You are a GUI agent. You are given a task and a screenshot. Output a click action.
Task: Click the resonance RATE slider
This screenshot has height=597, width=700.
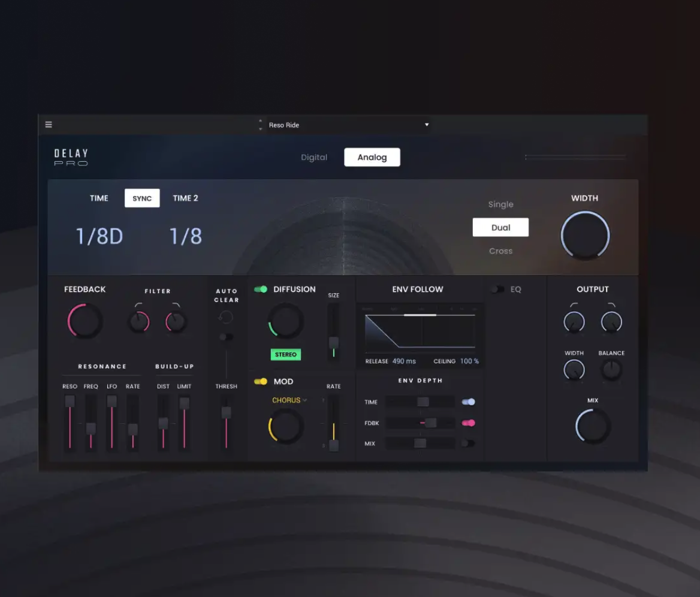tap(132, 422)
